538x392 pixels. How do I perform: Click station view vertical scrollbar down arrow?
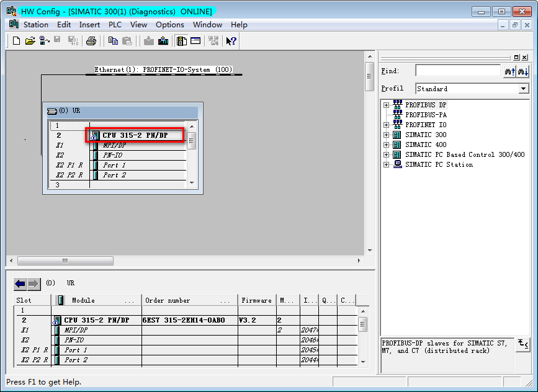(x=370, y=251)
